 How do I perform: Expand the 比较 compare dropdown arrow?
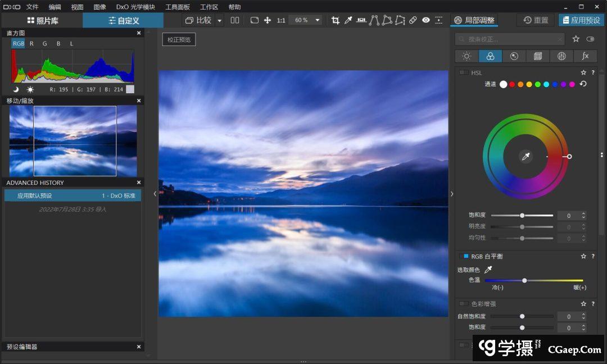click(219, 20)
